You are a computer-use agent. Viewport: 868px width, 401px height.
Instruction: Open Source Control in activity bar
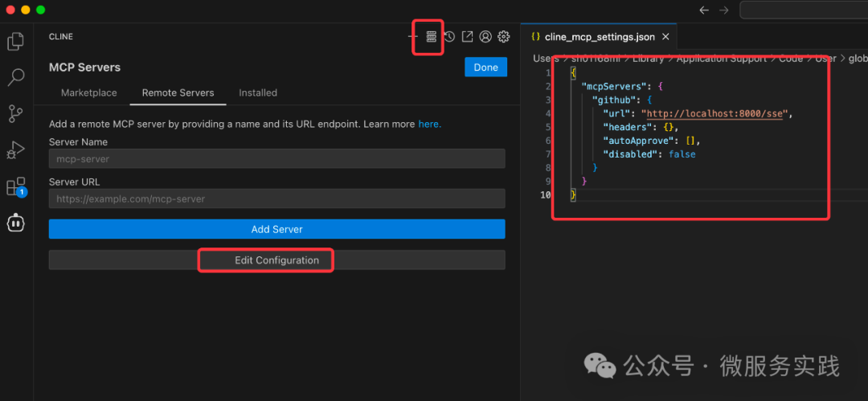click(x=15, y=113)
